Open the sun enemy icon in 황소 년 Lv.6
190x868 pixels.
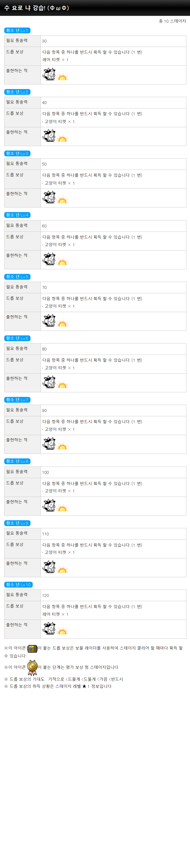[x=62, y=385]
